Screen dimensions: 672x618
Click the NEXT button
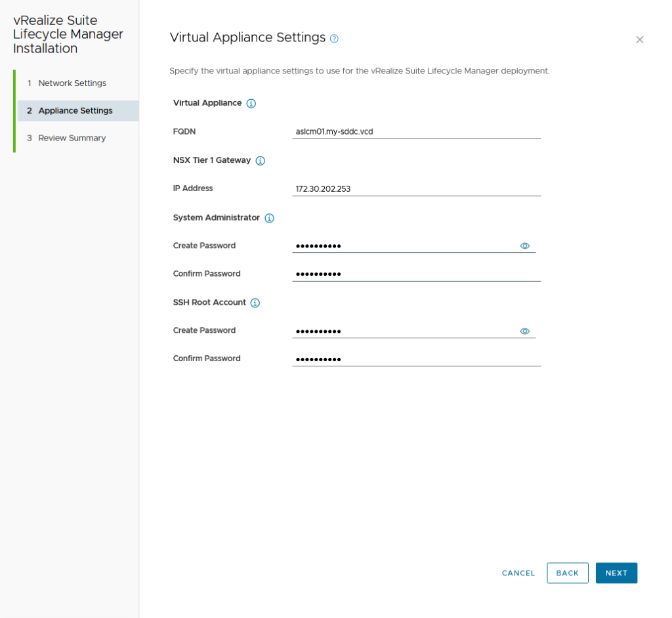pos(616,573)
